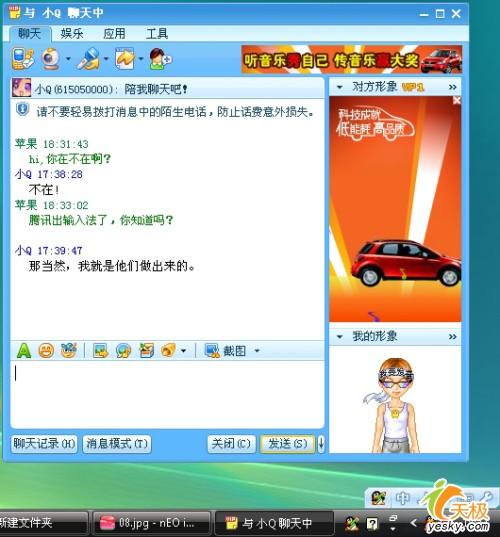The height and width of the screenshot is (537, 500).
Task: Open microphone options dropdown arrow
Action: [106, 59]
